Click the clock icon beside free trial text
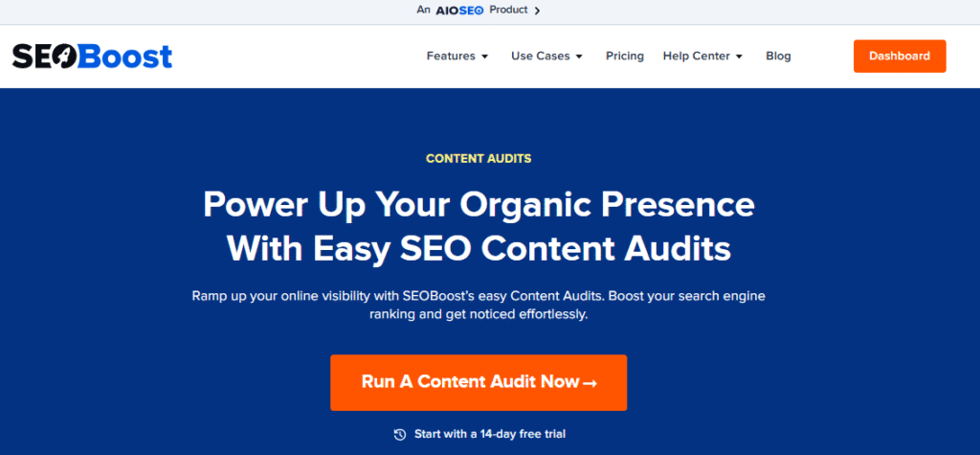The image size is (980, 455). point(400,434)
